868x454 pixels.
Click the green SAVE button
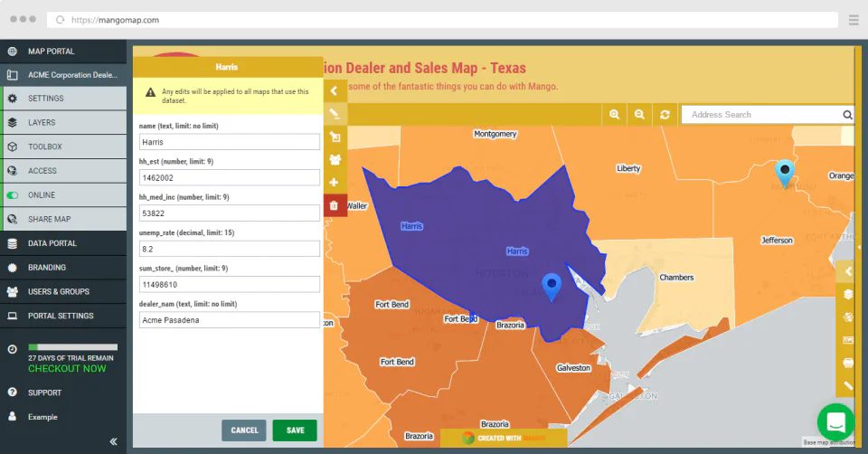pyautogui.click(x=295, y=430)
